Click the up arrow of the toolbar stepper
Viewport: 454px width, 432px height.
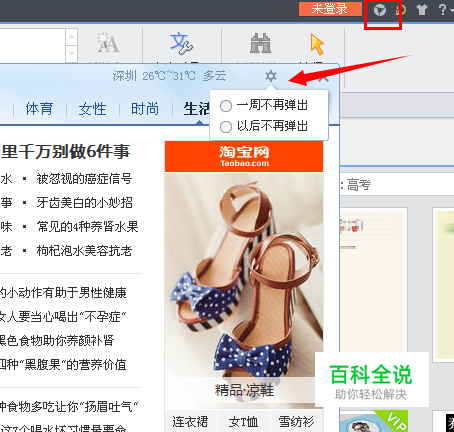[x=71, y=37]
